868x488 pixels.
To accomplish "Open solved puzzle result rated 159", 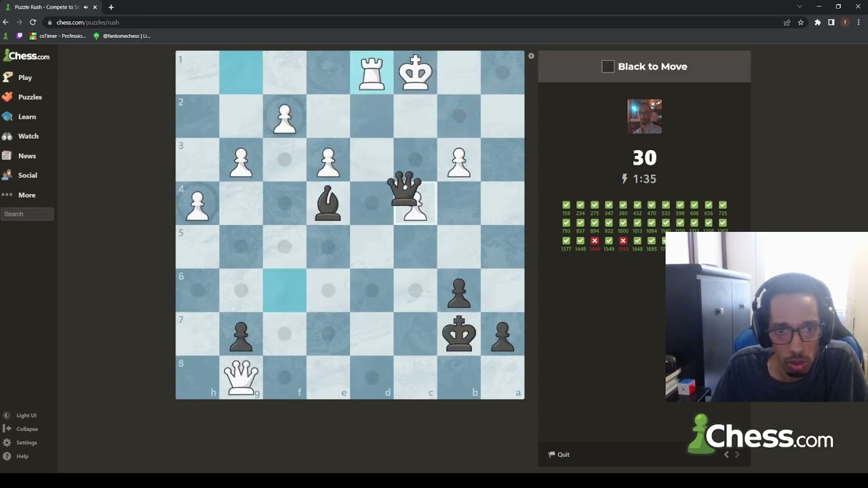I will (566, 208).
